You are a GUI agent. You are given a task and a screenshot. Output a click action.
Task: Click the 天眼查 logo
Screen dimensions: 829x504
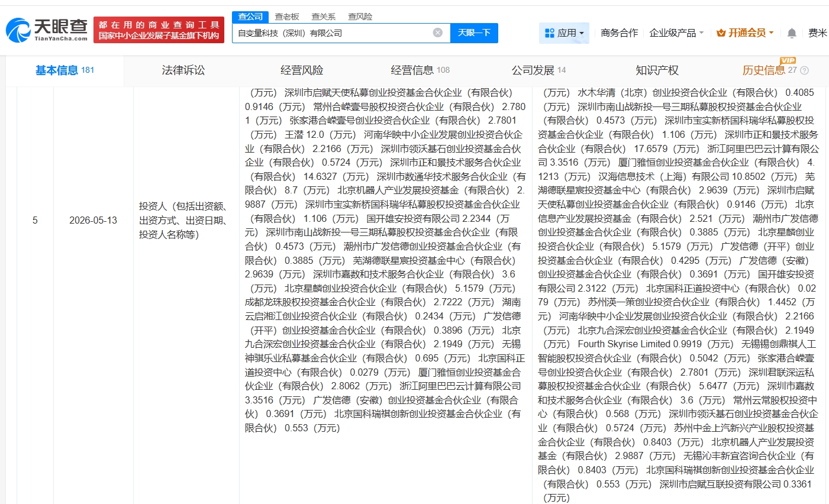point(47,30)
